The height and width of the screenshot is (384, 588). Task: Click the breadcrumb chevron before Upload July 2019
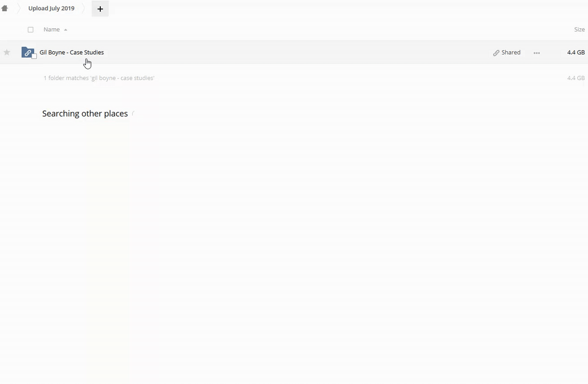click(18, 8)
